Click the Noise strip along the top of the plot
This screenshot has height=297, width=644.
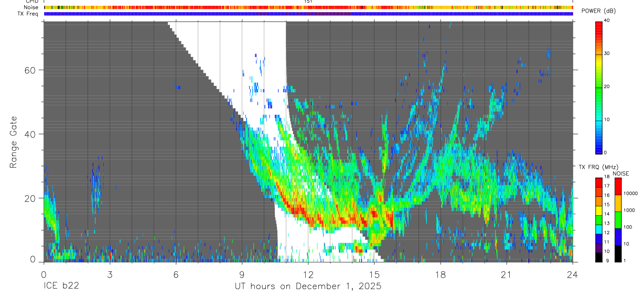coord(308,7)
